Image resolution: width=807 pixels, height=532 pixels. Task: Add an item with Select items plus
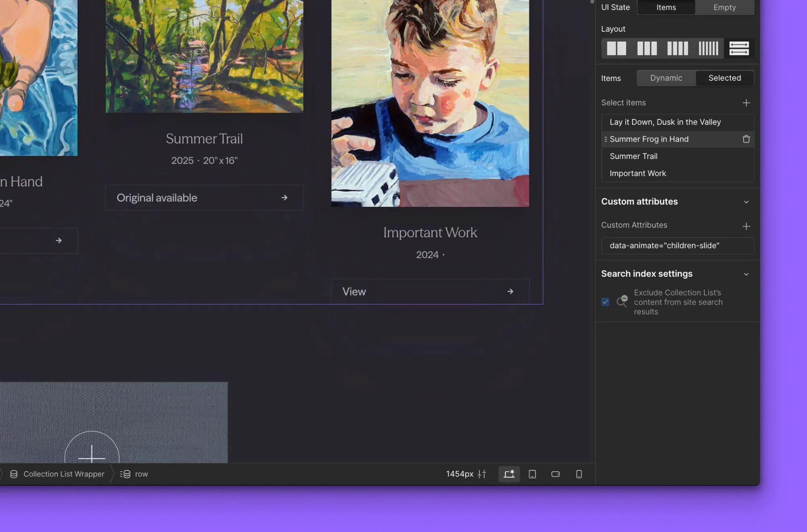point(746,103)
